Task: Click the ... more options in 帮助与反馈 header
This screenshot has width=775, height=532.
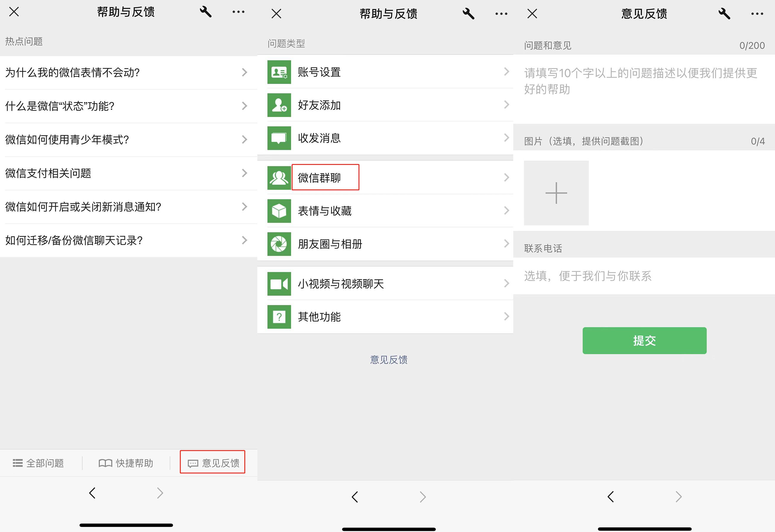Action: pyautogui.click(x=238, y=12)
